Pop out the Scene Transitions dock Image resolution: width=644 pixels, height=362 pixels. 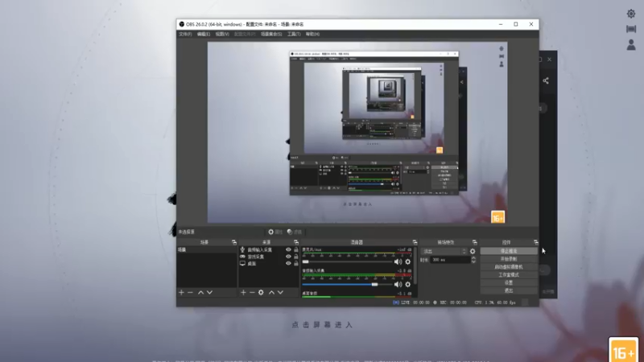(x=475, y=242)
